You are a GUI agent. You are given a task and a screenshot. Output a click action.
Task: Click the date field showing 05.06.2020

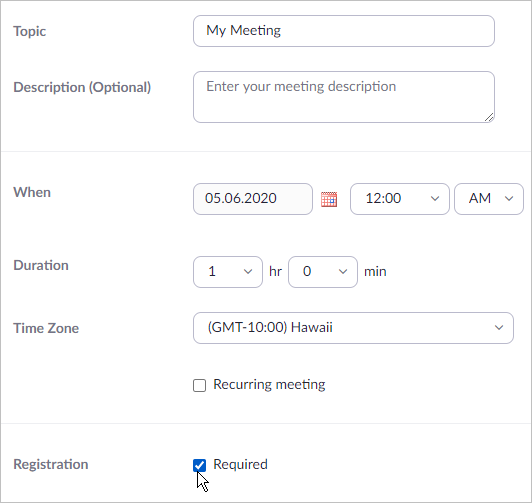[x=253, y=199]
